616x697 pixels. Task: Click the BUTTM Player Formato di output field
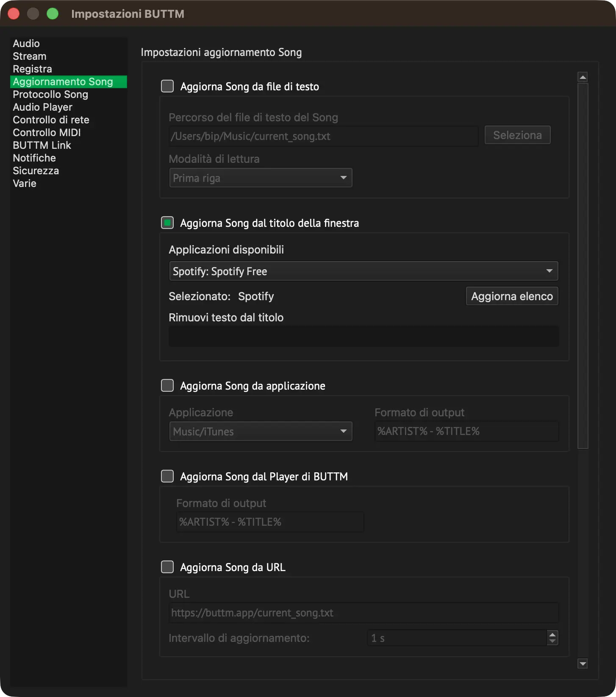coord(270,522)
